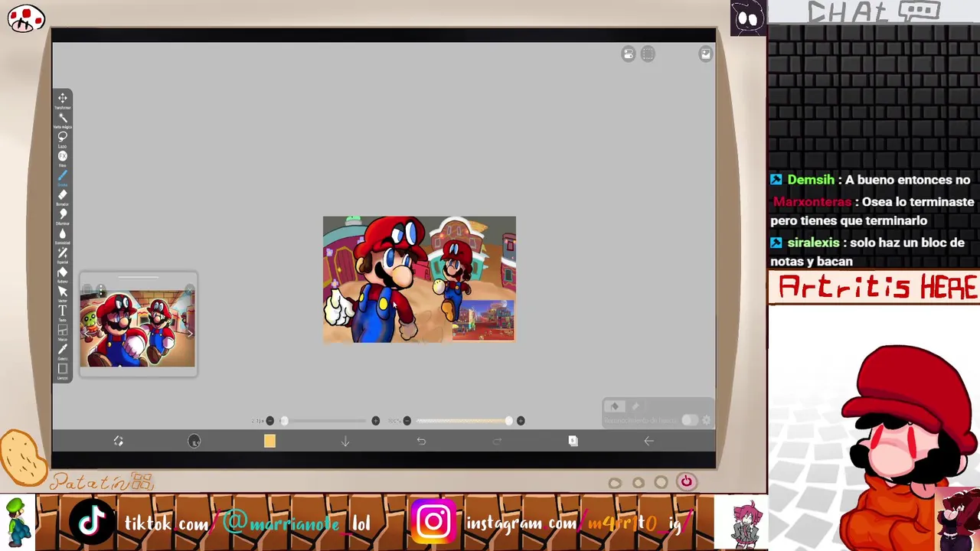Increase brush thickness with plus button
Screen dimensions: 980x551
pyautogui.click(x=375, y=421)
